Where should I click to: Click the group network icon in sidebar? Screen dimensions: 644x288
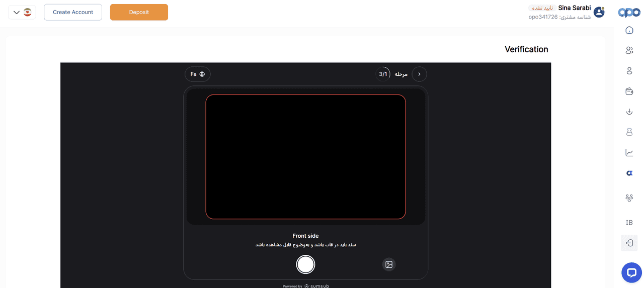click(629, 198)
